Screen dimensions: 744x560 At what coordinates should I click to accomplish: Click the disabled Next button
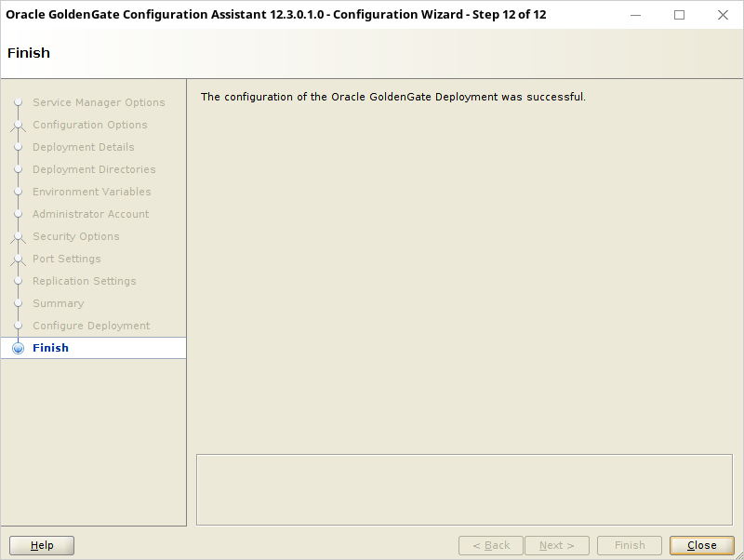pos(556,545)
